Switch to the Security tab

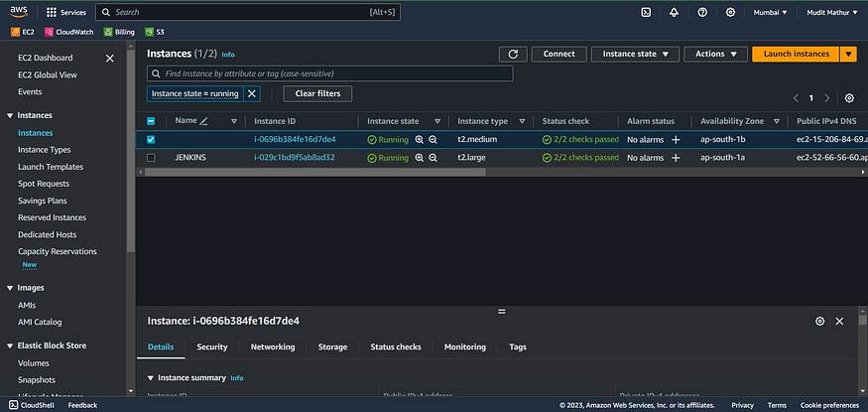212,346
